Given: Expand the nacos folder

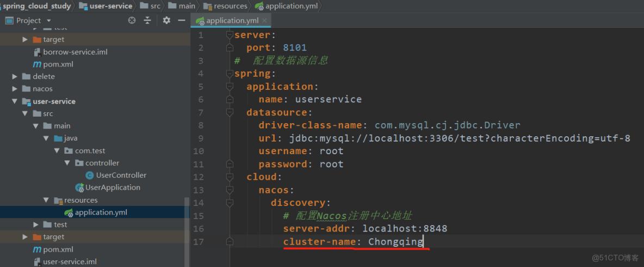Looking at the screenshot, I should point(15,89).
